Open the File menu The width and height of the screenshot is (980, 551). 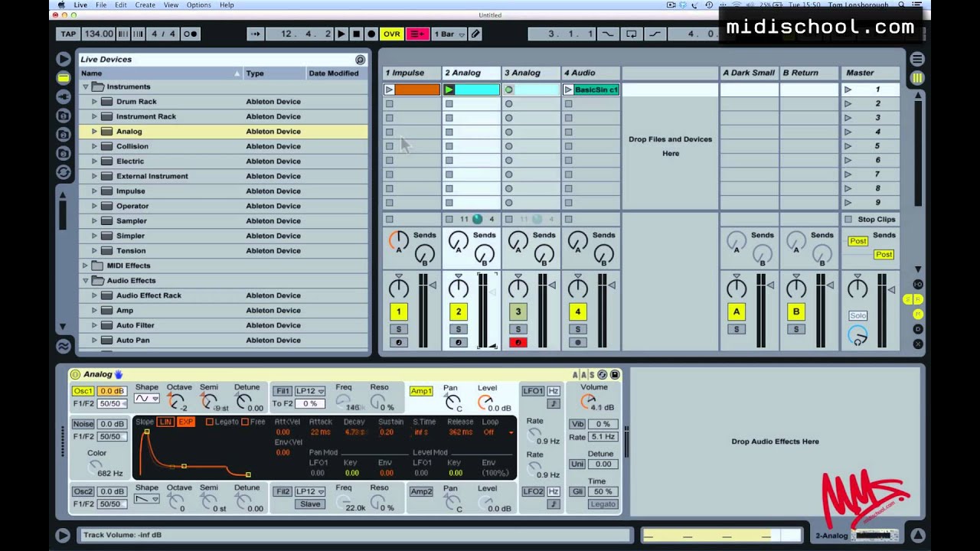(101, 5)
